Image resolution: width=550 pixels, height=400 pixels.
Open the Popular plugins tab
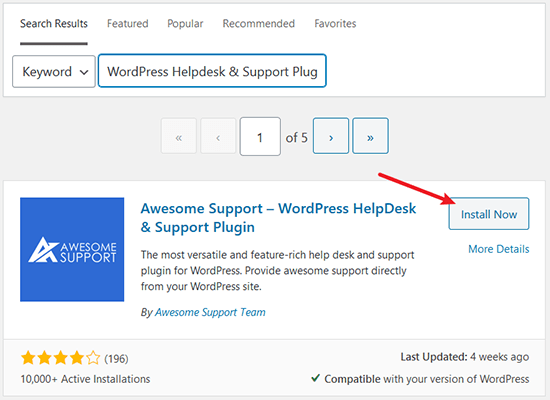185,24
